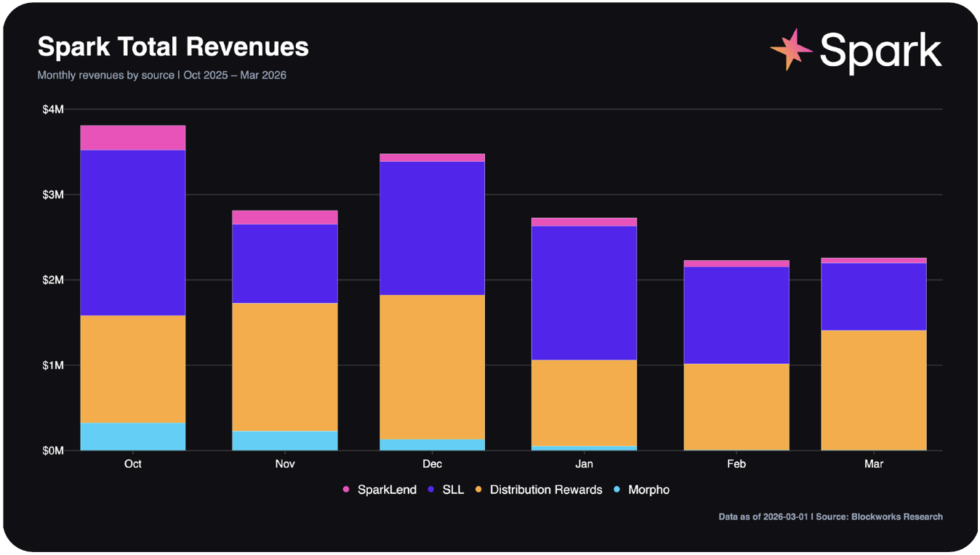Screen dimensions: 980x555
Task: Select the Mar Distribution Rewards segment
Action: (874, 390)
